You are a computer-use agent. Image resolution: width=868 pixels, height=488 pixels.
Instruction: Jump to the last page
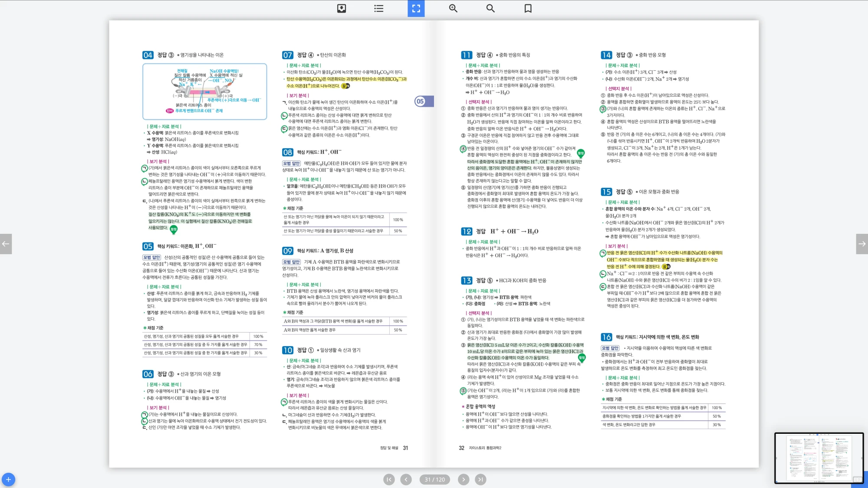[x=480, y=479]
